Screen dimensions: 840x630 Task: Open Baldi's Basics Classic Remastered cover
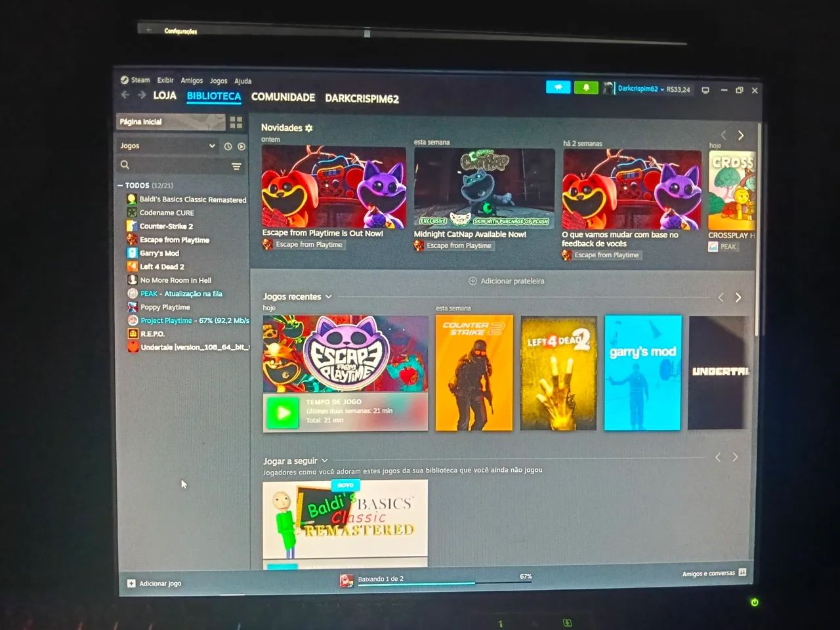(345, 519)
